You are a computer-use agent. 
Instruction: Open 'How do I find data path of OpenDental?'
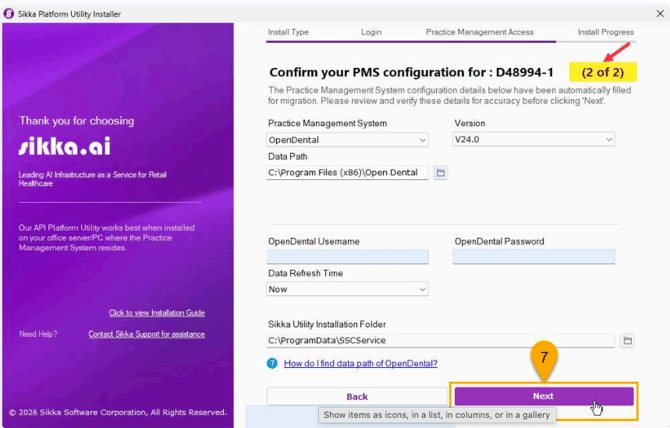pos(361,364)
